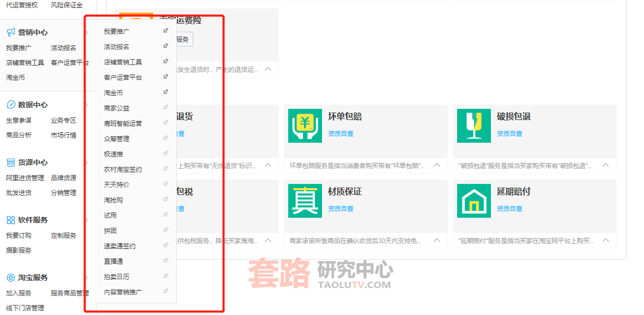Click pin icon beside 极速推

165,154
